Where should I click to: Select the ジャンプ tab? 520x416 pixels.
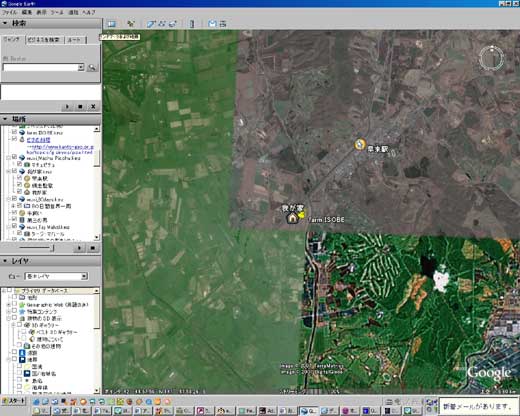[12, 39]
